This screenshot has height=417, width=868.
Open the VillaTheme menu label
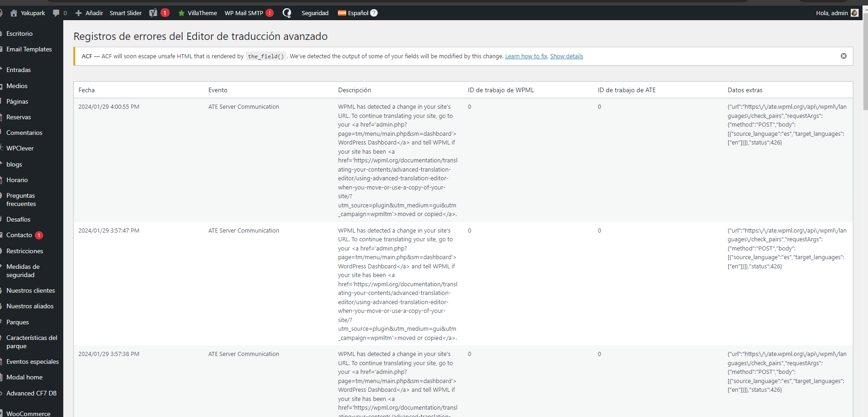coord(202,13)
